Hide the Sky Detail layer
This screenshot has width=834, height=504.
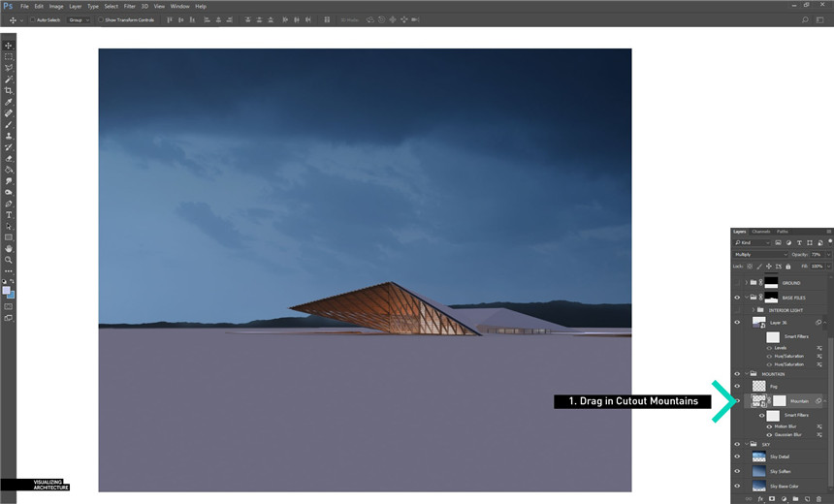coord(737,456)
